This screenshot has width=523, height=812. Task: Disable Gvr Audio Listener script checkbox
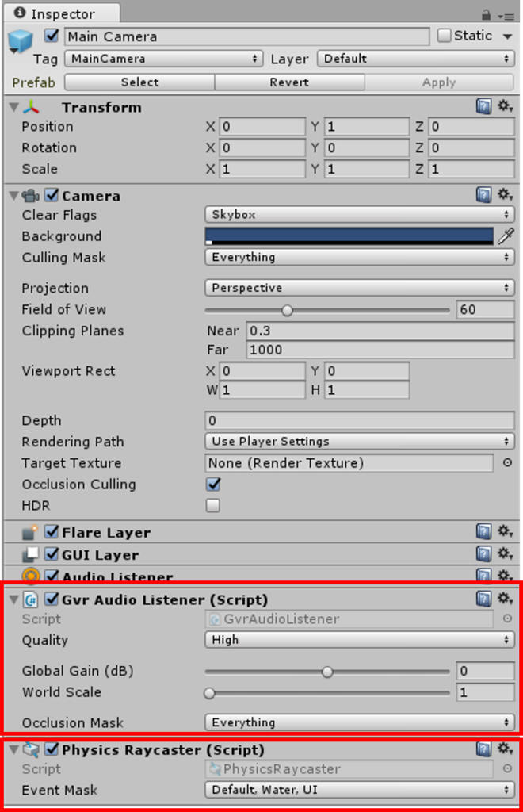52,599
